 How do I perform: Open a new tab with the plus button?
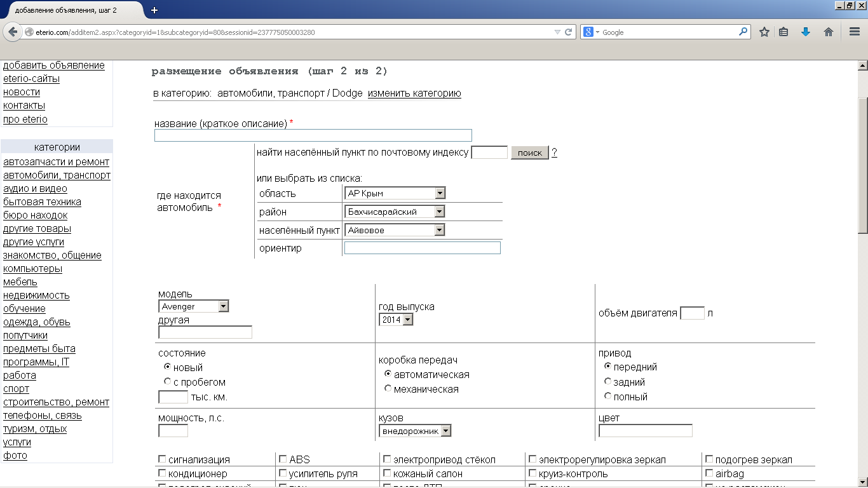pos(154,10)
